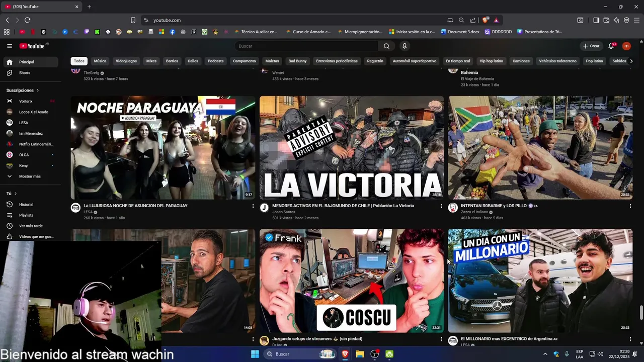Image resolution: width=644 pixels, height=362 pixels.
Task: Click the address bar URL
Action: [x=167, y=20]
